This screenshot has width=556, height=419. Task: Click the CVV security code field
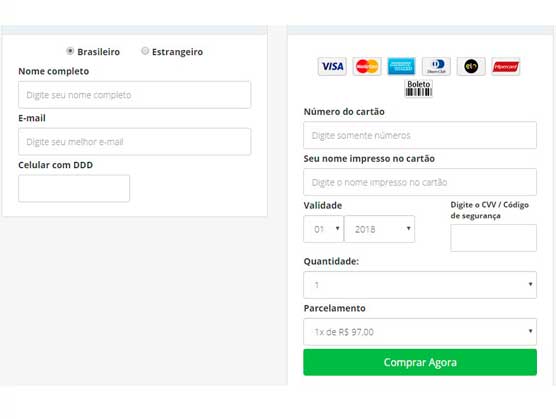[x=493, y=238]
